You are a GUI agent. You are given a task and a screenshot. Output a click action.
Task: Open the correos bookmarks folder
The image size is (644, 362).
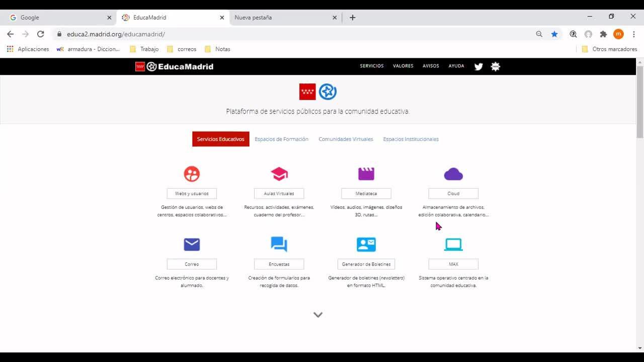pos(182,49)
